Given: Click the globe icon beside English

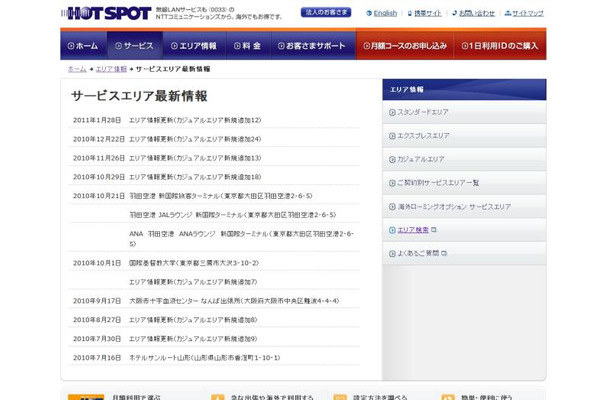Looking at the screenshot, I should click(x=369, y=13).
